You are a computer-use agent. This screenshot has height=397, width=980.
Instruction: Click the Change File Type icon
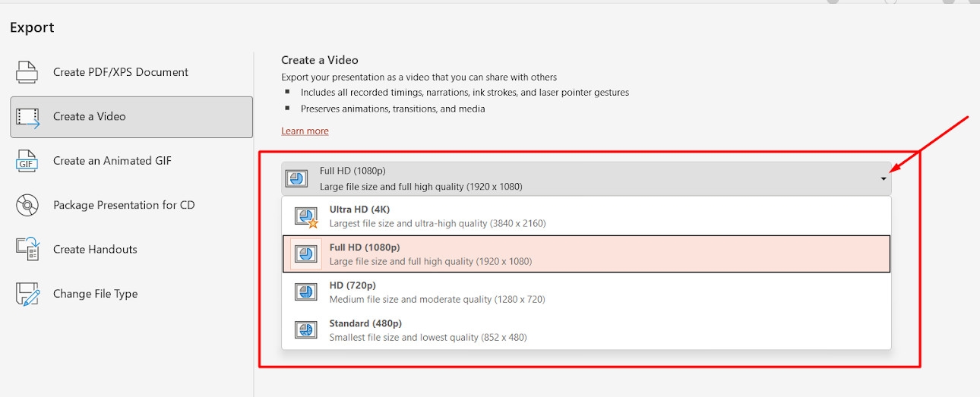(27, 294)
